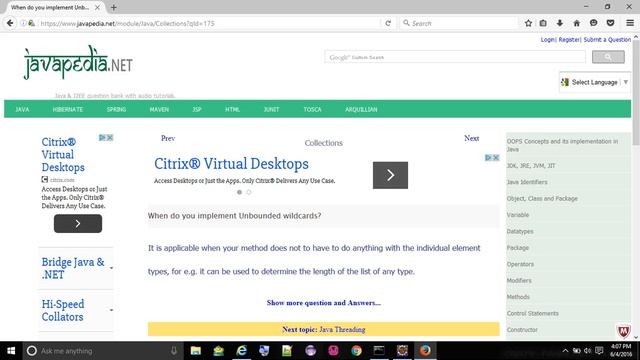Open File Explorer from the taskbar
The height and width of the screenshot is (360, 640).
(x=196, y=351)
